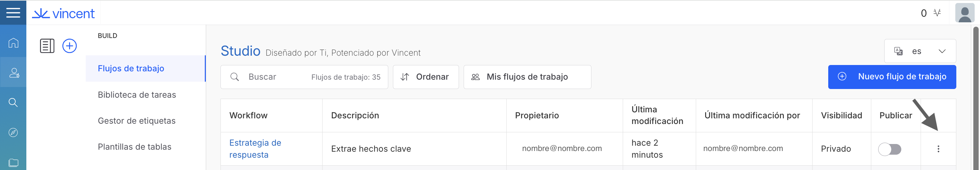Open the user profile avatar

[964, 13]
